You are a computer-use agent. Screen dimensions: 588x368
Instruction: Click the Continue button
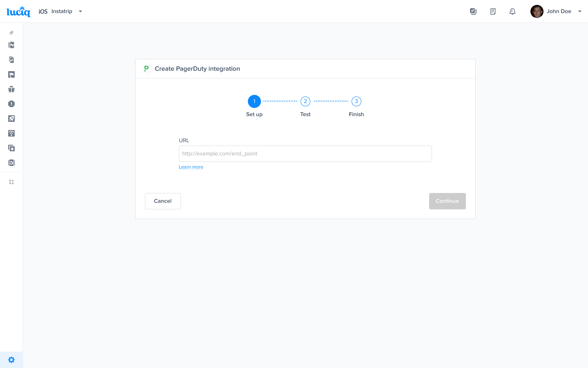click(448, 201)
